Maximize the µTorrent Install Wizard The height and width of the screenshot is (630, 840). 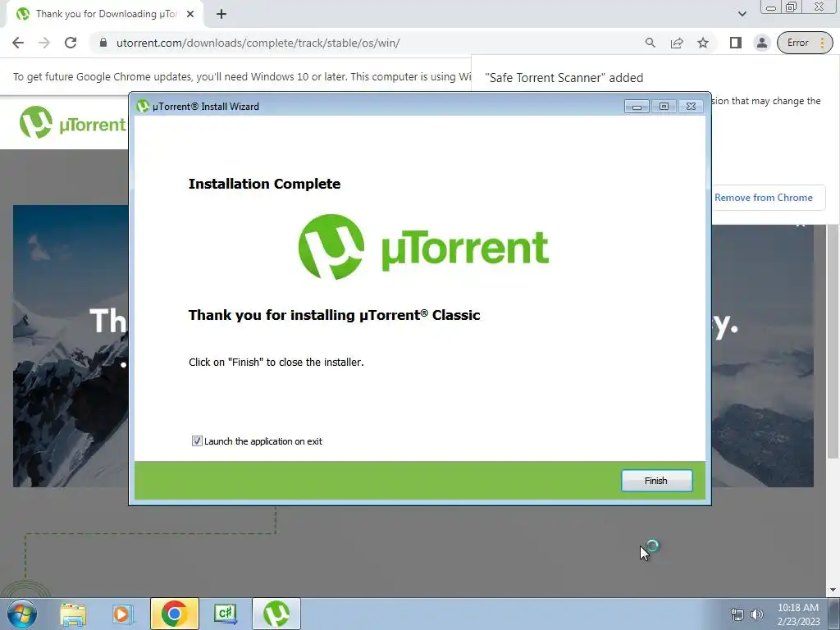tap(664, 107)
